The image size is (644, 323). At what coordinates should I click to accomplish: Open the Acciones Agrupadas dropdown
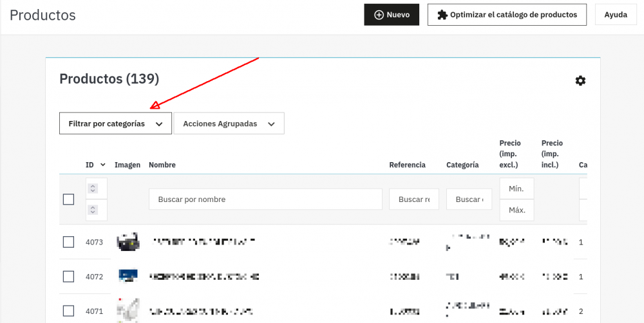coord(229,124)
